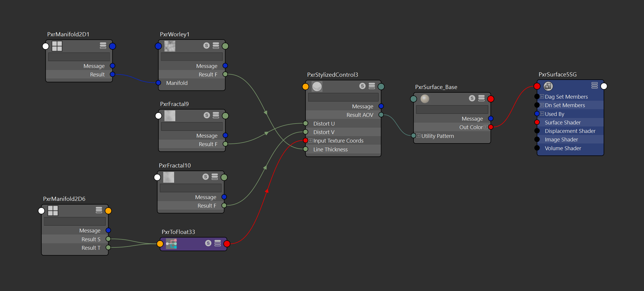Select the texture preview thumbnail on PxrWorley1

[x=170, y=46]
